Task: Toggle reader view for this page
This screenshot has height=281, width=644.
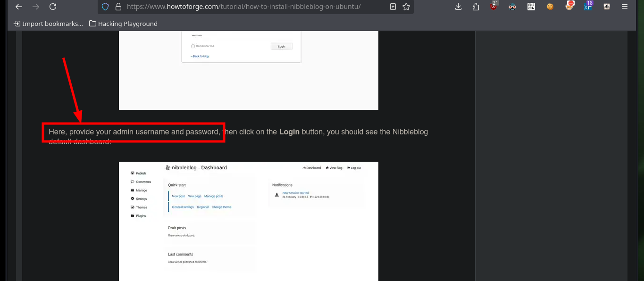Action: 393,7
